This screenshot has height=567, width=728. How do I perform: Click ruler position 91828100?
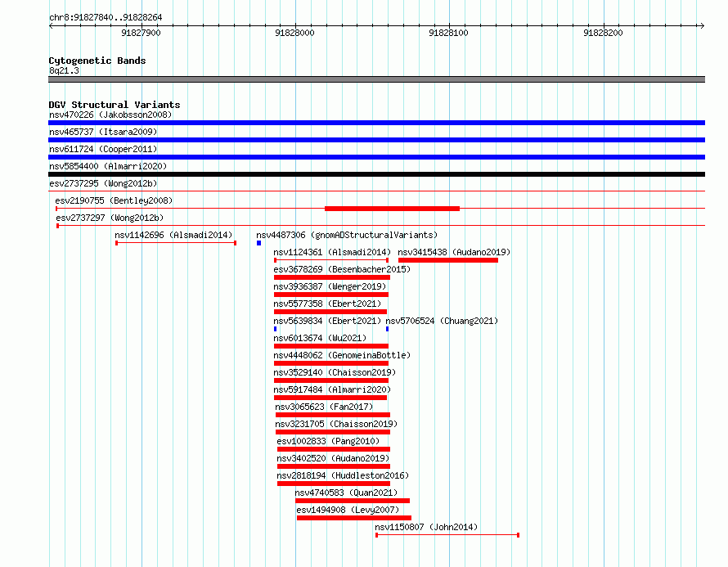tap(448, 33)
